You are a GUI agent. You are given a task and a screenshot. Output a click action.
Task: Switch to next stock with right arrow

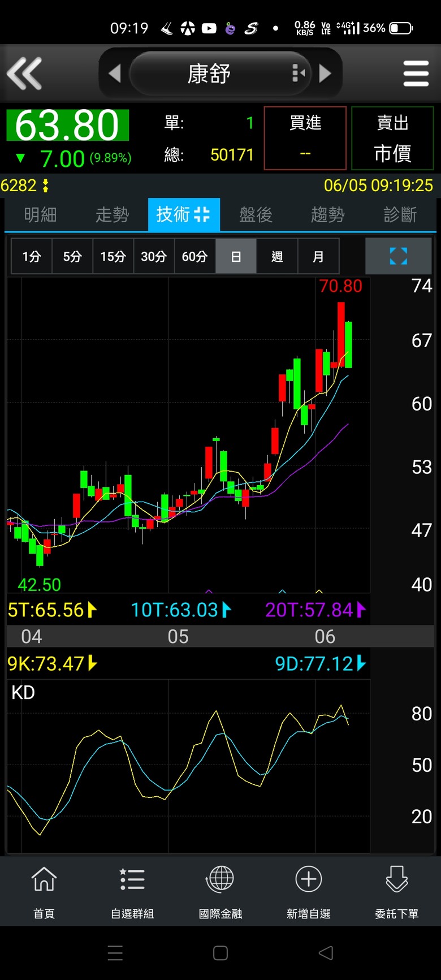325,74
